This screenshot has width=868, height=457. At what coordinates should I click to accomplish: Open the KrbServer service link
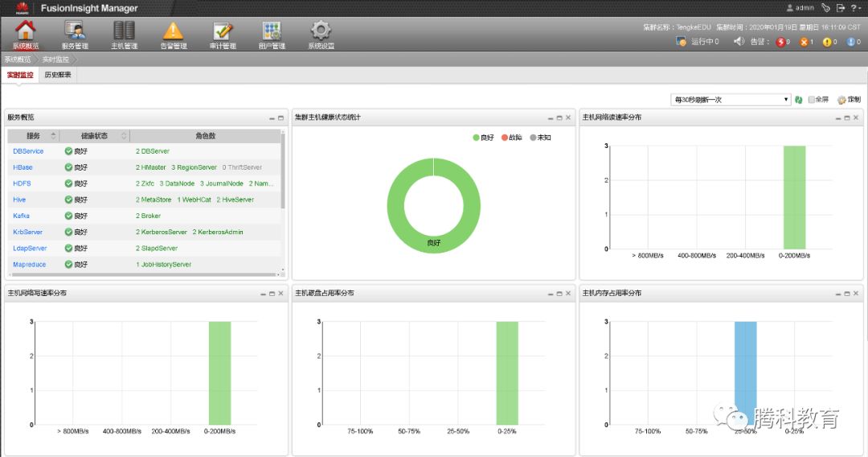[x=27, y=232]
